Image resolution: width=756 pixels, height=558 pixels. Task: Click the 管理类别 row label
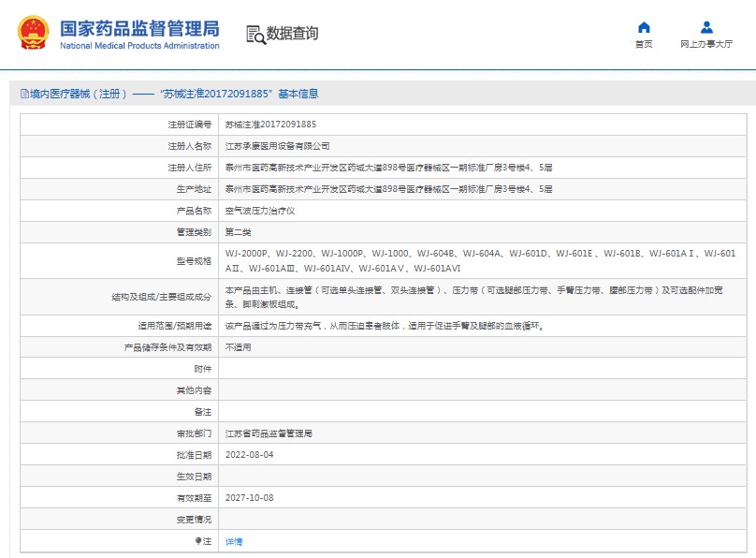tap(194, 232)
